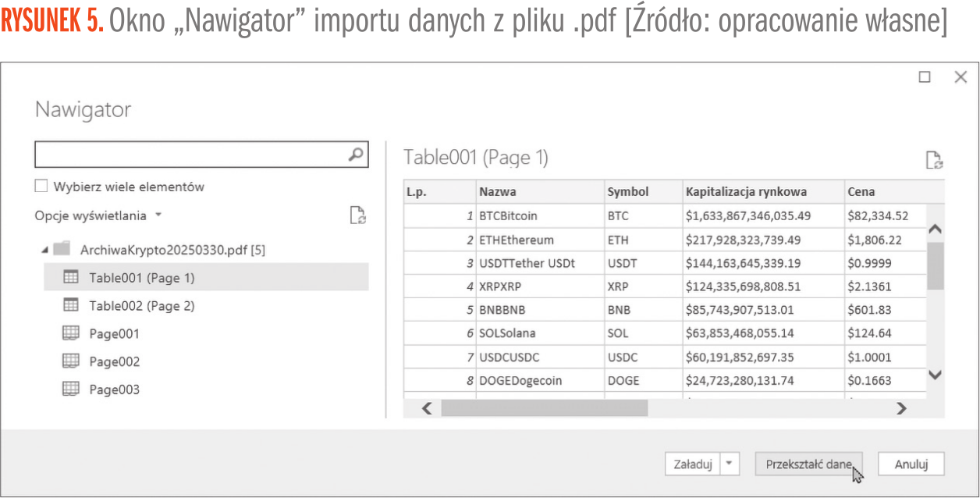
Task: Click the Anuluj button
Action: click(x=911, y=464)
